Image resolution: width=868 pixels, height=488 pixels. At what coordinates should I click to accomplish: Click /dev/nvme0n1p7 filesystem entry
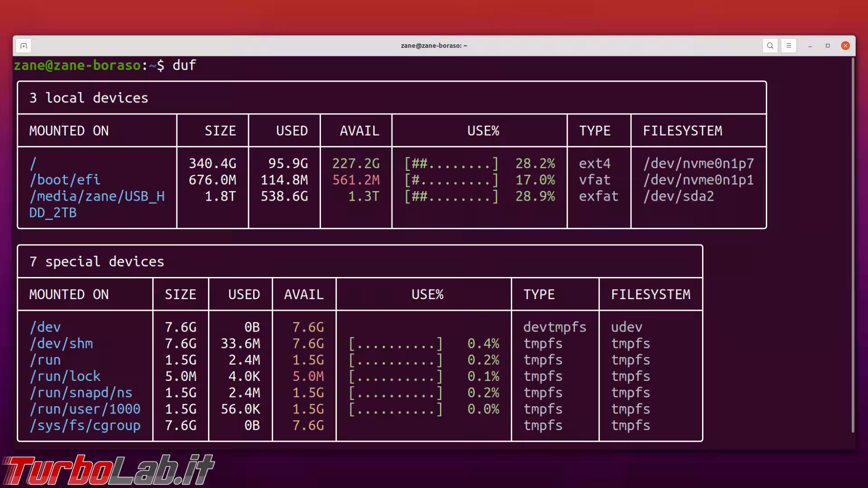point(698,164)
